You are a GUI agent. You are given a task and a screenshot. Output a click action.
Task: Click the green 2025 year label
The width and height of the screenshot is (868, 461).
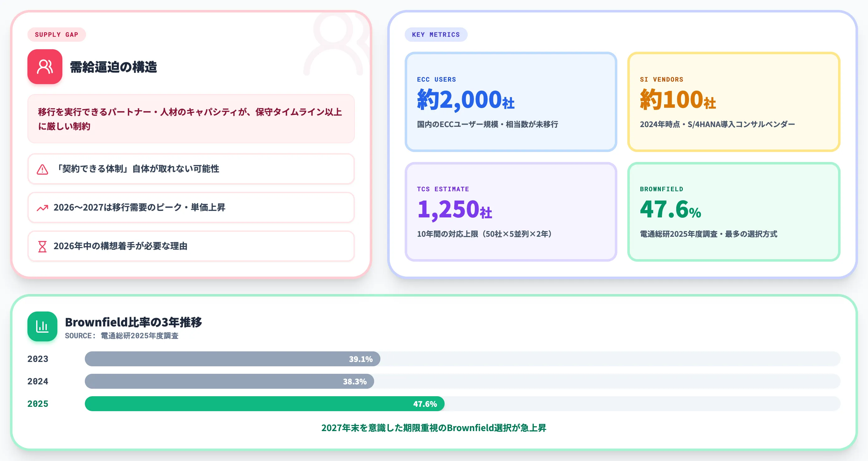point(38,404)
